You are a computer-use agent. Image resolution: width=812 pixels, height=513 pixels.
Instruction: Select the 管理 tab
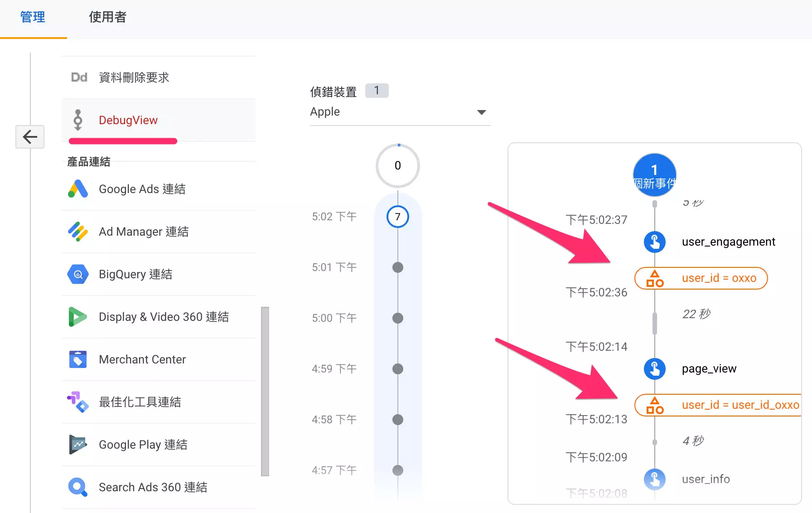[33, 17]
